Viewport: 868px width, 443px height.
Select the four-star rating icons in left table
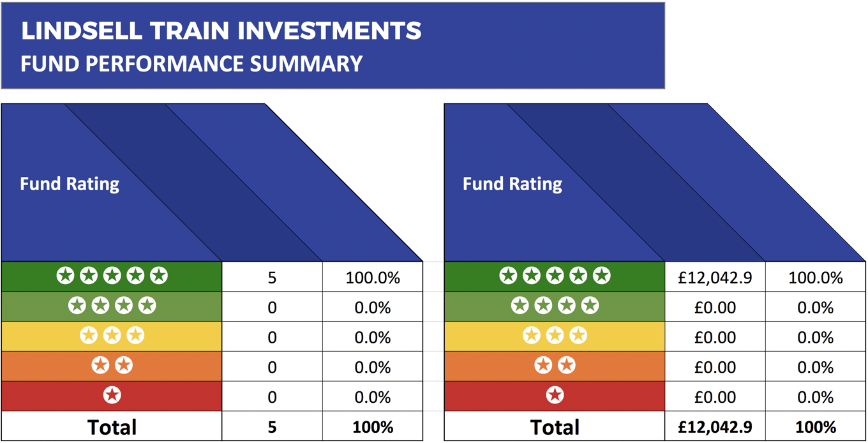pos(112,306)
